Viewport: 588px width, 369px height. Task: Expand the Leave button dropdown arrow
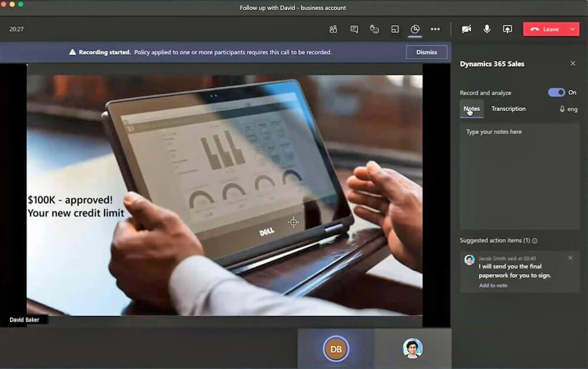(x=572, y=29)
